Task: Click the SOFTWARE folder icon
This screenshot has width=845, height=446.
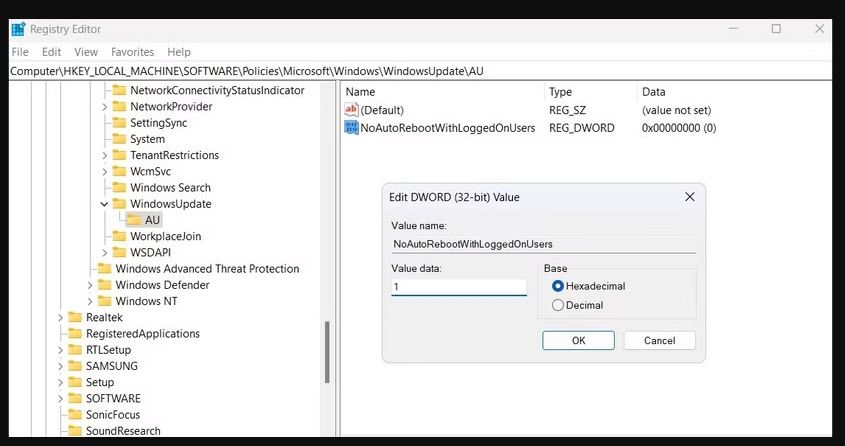Action: (75, 398)
